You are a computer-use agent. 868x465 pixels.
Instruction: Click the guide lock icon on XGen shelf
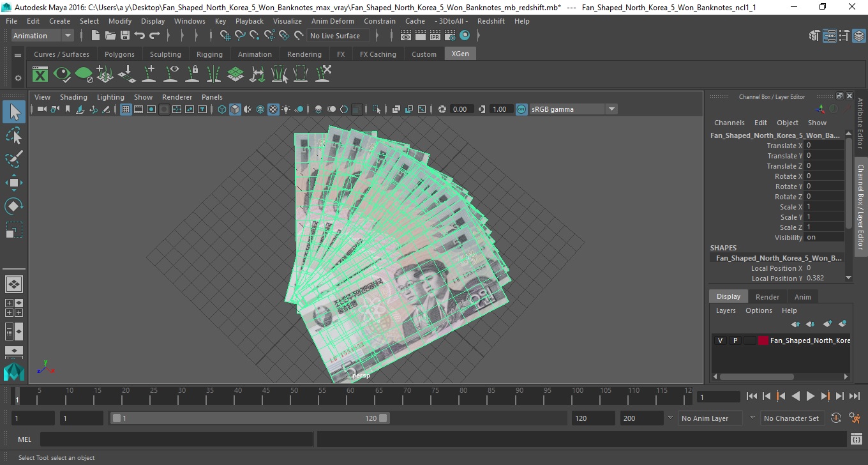192,75
